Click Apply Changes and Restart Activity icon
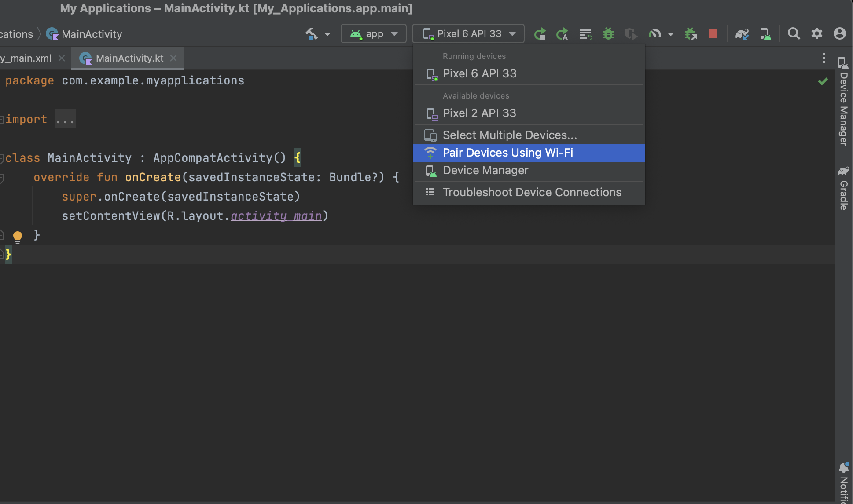 (x=562, y=34)
